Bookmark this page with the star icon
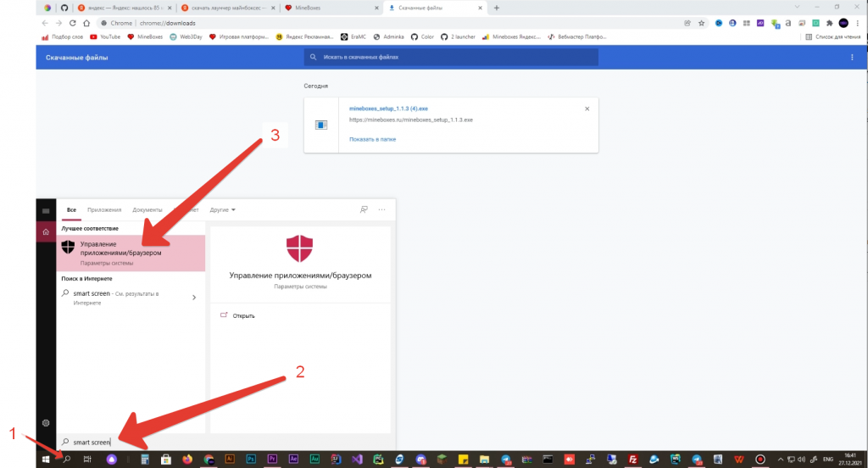868x468 pixels. [700, 23]
